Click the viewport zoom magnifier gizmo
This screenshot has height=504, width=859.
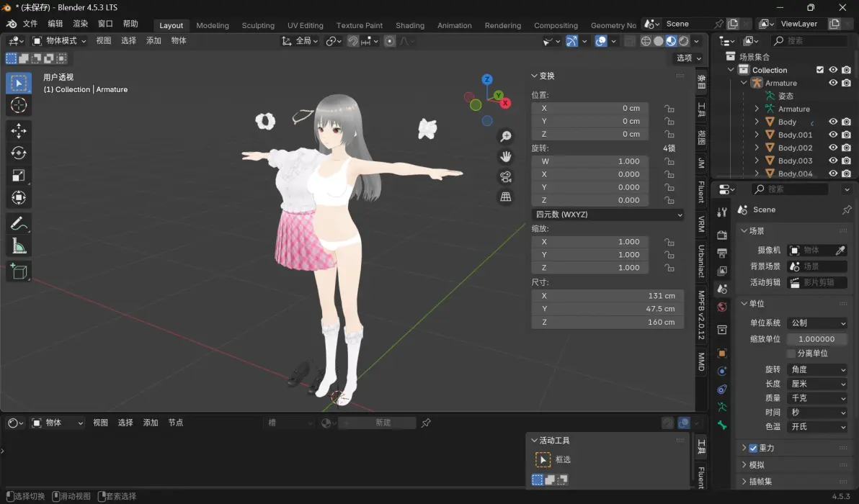pyautogui.click(x=506, y=136)
